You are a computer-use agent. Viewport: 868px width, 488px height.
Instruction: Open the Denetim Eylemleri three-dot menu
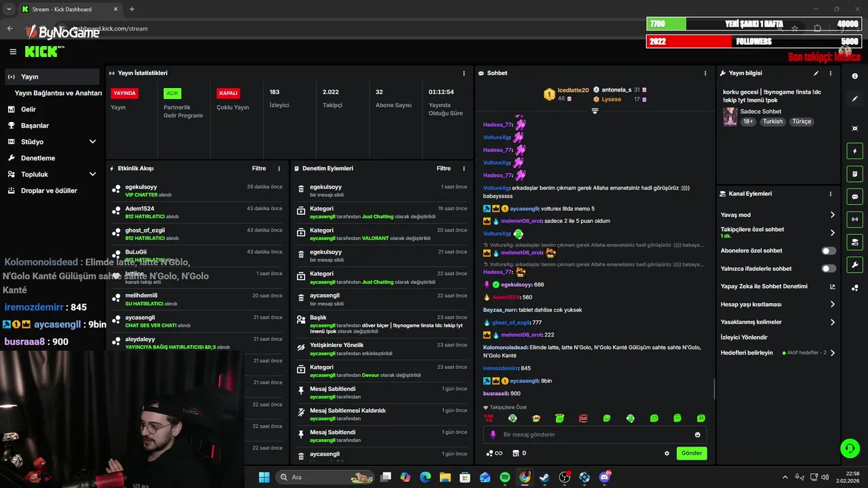click(464, 169)
